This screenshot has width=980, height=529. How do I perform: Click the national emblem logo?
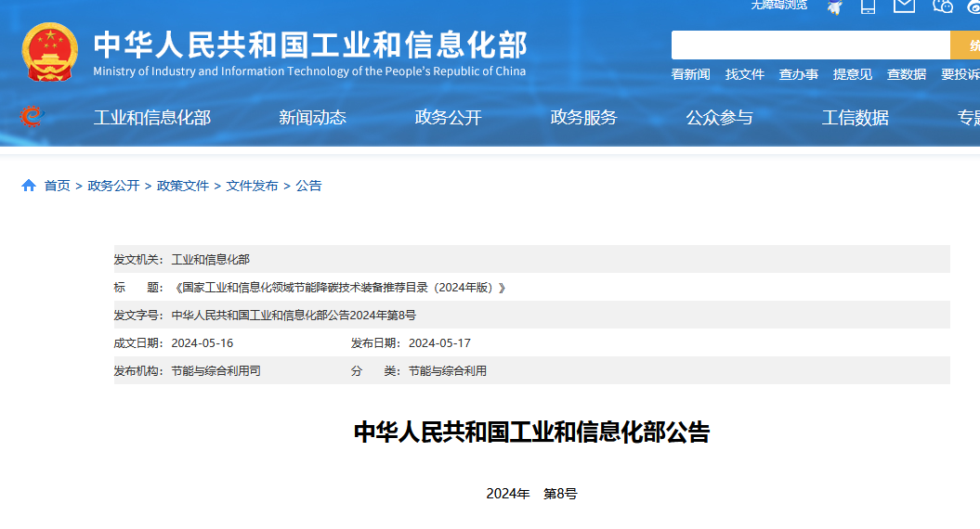(50, 52)
